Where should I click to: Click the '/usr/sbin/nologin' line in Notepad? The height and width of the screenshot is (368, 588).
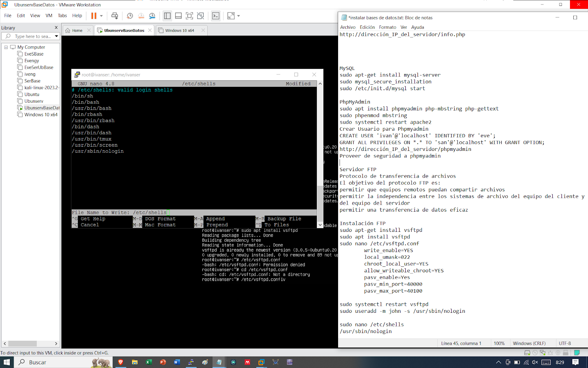point(366,331)
